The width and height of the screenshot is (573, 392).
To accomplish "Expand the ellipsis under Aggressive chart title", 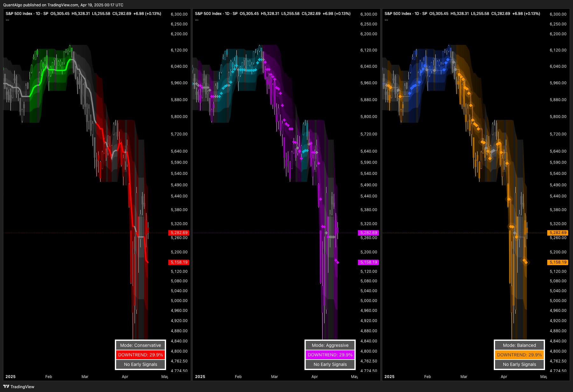I will [197, 20].
